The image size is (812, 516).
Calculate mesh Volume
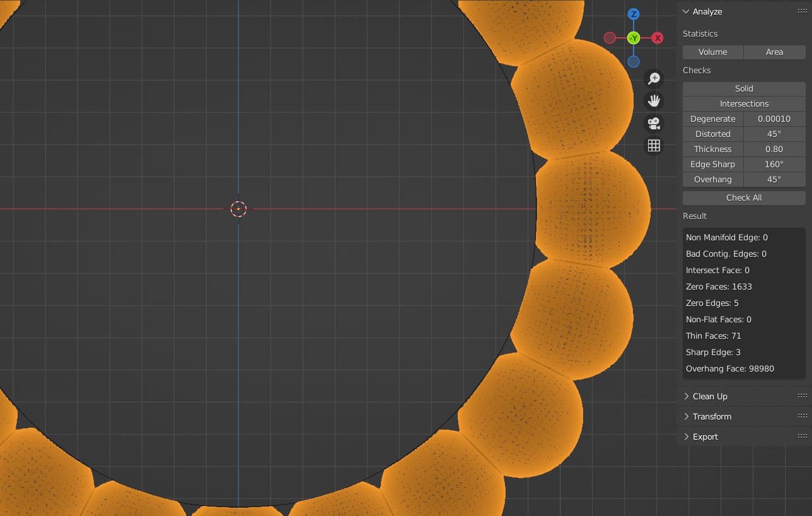(x=713, y=52)
